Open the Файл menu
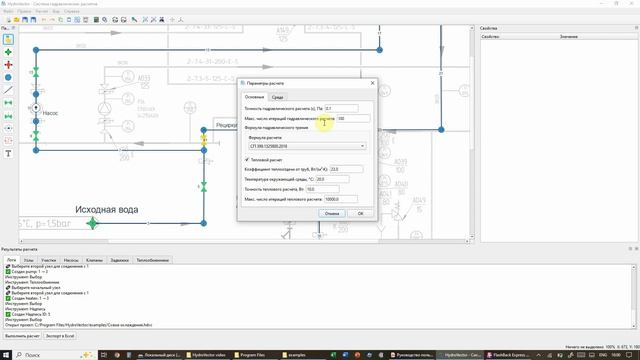 (x=8, y=11)
